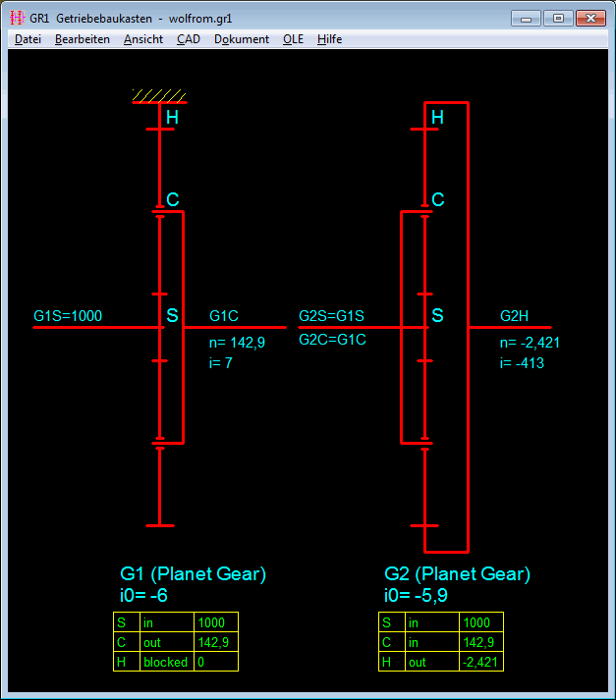Open the Hilfe menu
This screenshot has width=616, height=700.
click(329, 39)
